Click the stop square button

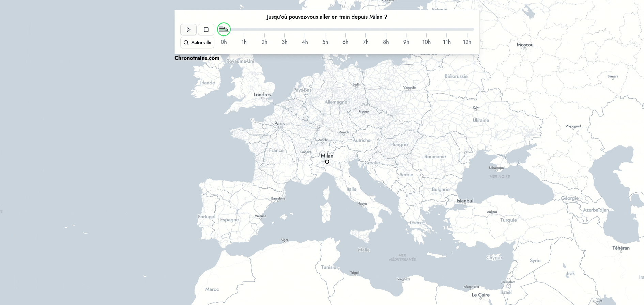[206, 30]
